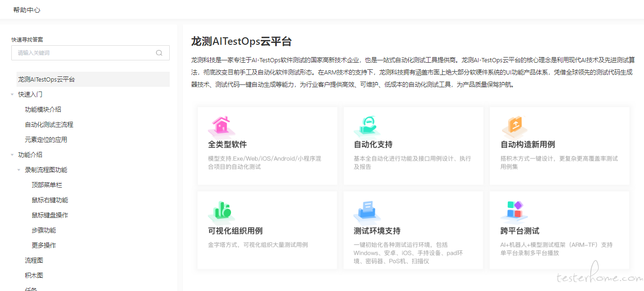Image resolution: width=644 pixels, height=291 pixels.
Task: Collapse the 快速入门 tree section
Action: pyautogui.click(x=12, y=94)
